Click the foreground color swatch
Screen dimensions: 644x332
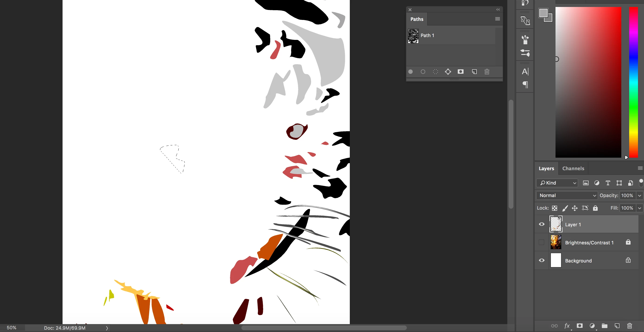click(543, 13)
